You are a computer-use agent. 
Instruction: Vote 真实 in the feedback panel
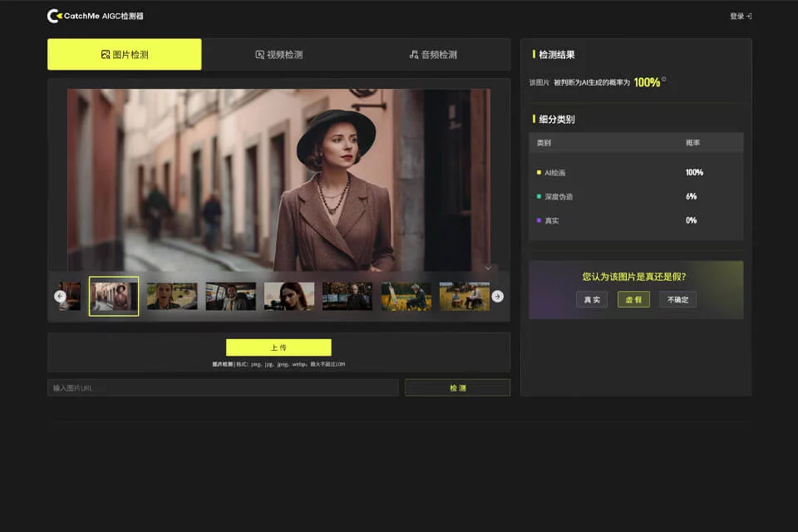point(592,300)
